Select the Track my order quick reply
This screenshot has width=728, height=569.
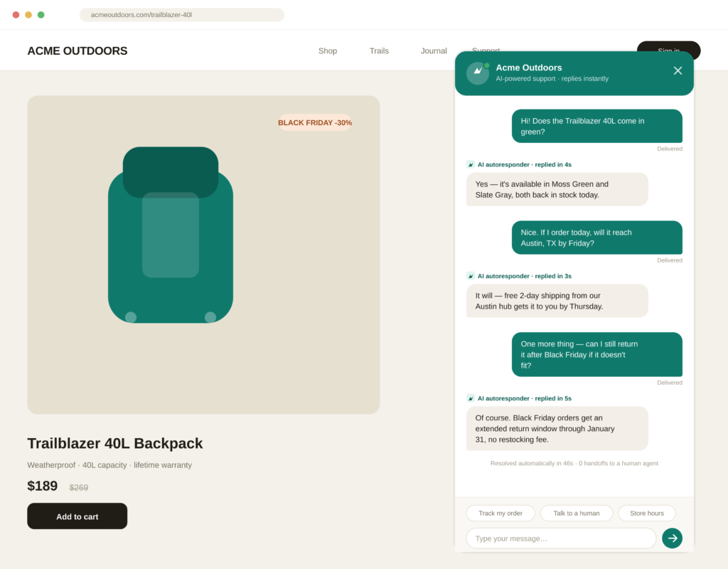pos(500,514)
